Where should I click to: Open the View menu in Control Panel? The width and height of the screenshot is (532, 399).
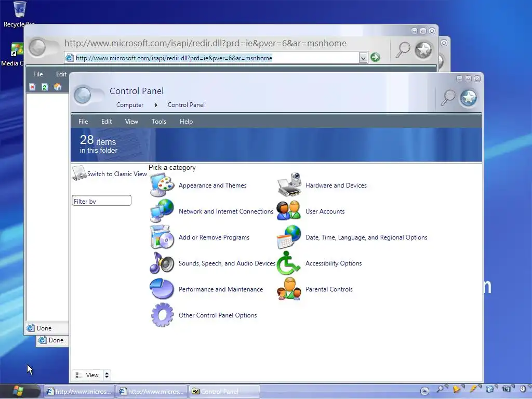(131, 122)
